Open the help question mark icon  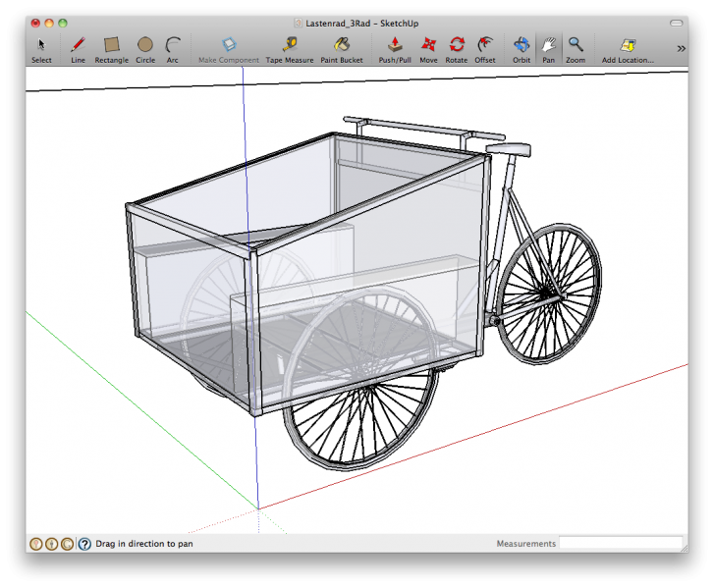pos(84,543)
